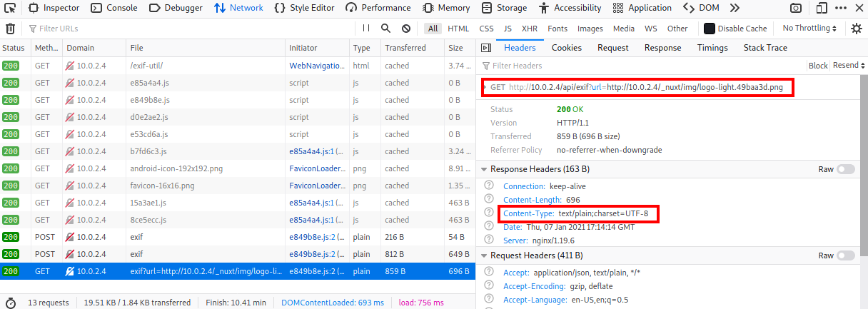
Task: Toggle responsive design mode icon
Action: click(822, 8)
